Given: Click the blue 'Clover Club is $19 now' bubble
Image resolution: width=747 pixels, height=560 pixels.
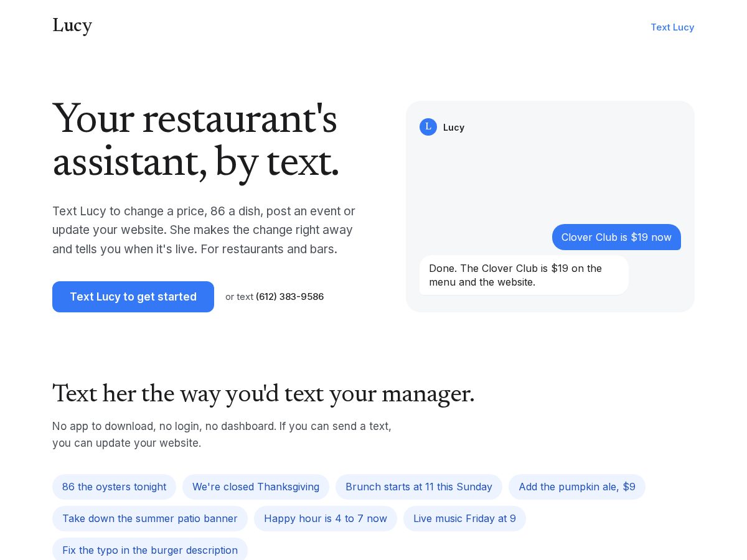Looking at the screenshot, I should pos(616,237).
